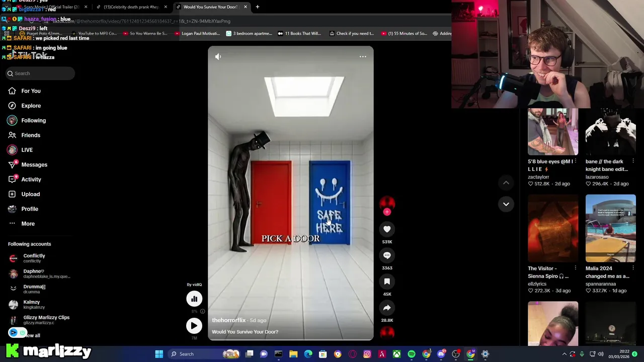Open options for 'bane' video
This screenshot has width=644, height=362.
pos(633,161)
